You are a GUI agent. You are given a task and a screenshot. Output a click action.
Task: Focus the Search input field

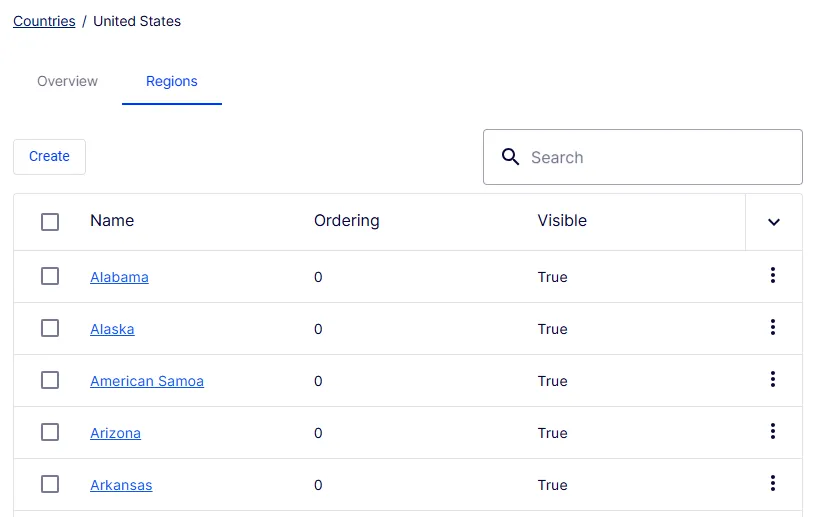pyautogui.click(x=642, y=157)
